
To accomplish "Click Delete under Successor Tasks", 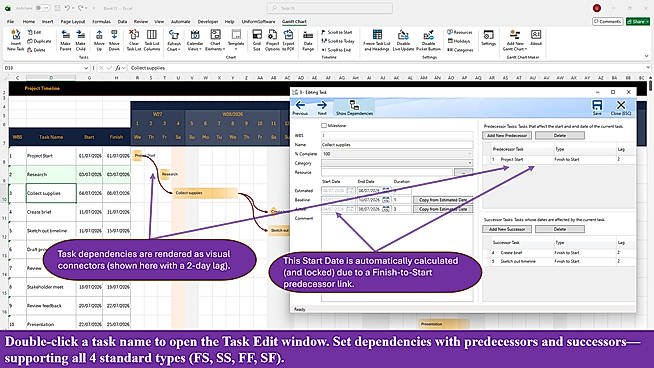I will point(560,229).
